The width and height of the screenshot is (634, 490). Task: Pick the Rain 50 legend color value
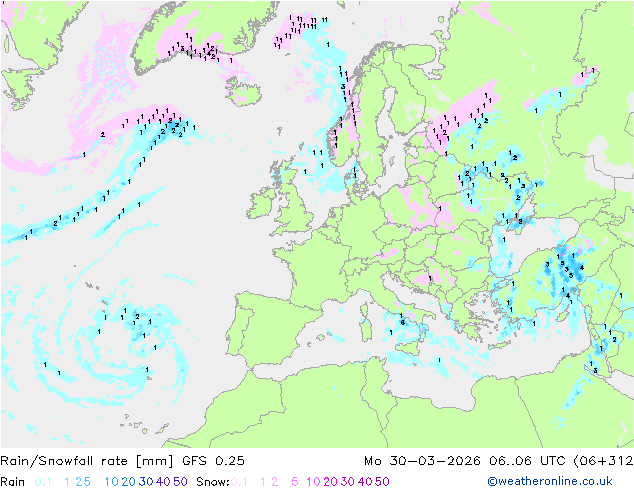pos(180,482)
